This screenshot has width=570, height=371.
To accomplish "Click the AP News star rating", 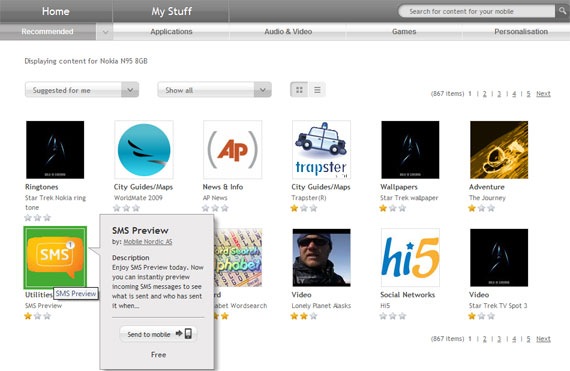I will (x=215, y=208).
